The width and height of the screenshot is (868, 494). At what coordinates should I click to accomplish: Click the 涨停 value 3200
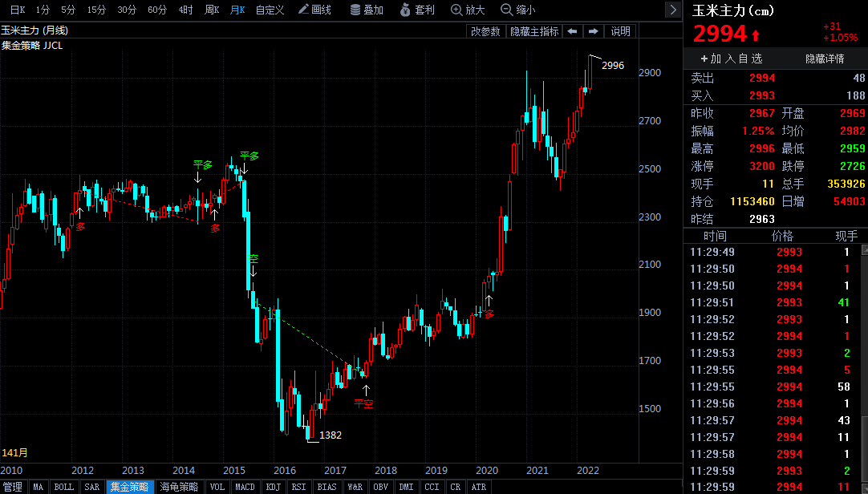[762, 166]
